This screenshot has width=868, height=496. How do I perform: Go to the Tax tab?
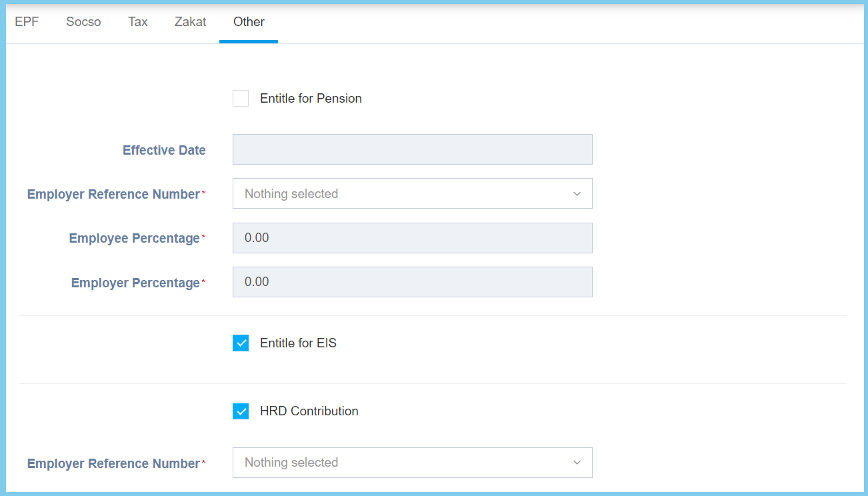(138, 22)
